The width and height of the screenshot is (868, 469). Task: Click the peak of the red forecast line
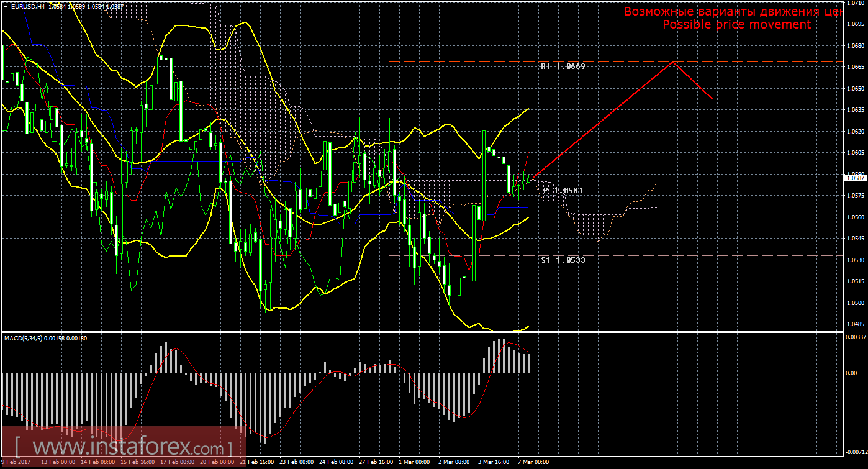click(x=672, y=62)
